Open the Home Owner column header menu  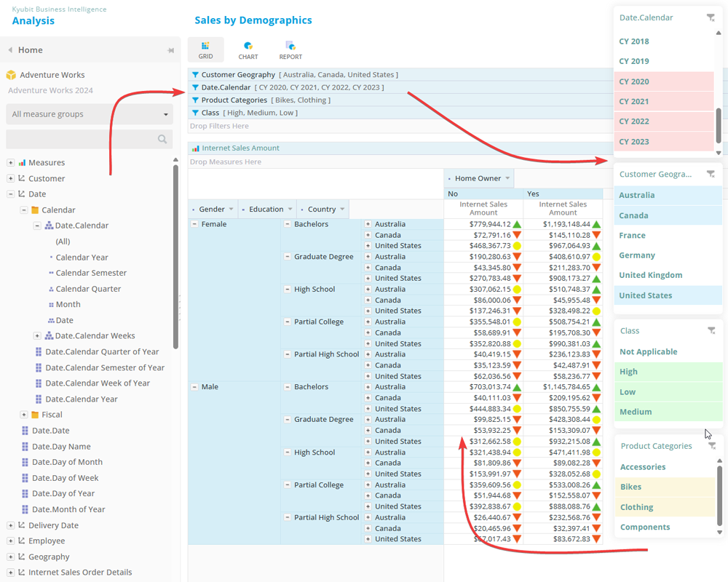tap(507, 178)
